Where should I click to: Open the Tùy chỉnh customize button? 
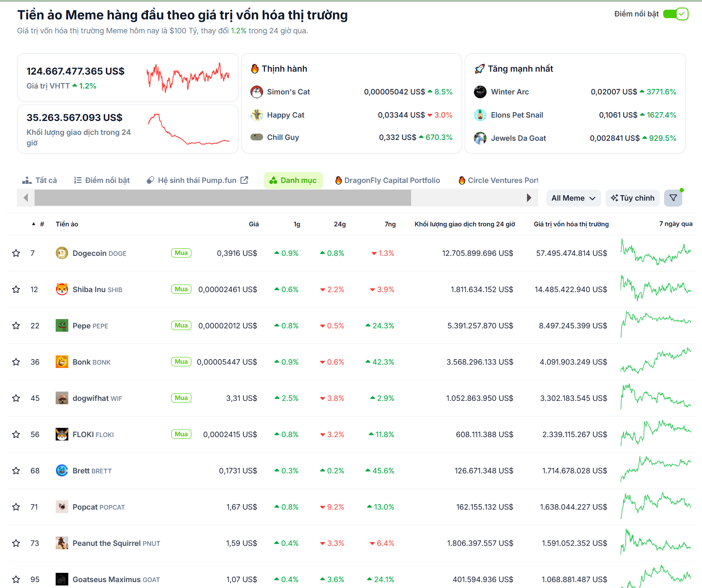[632, 198]
